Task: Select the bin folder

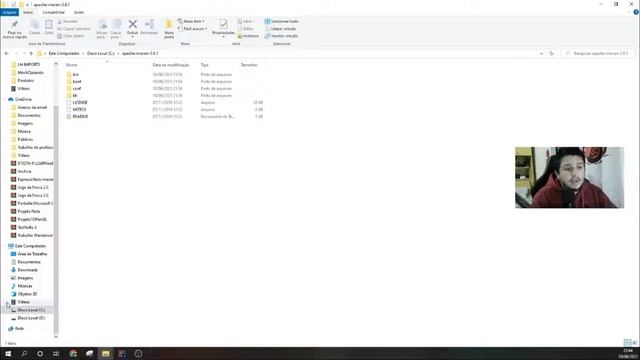Action: pos(76,74)
